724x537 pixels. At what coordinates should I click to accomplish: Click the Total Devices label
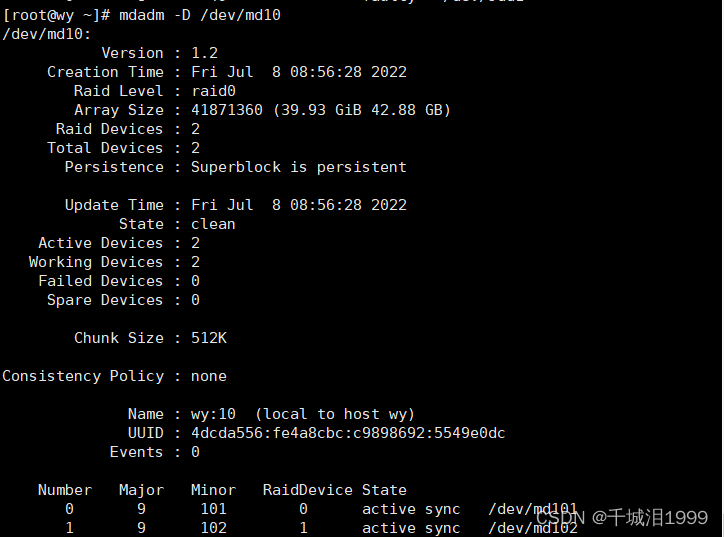pyautogui.click(x=105, y=148)
